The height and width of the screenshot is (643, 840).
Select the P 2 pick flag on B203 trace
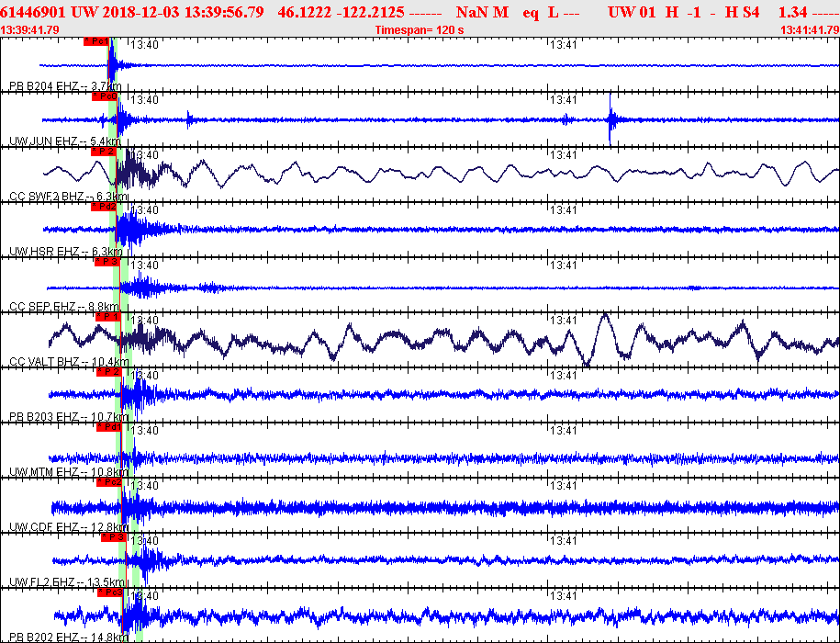tap(108, 372)
